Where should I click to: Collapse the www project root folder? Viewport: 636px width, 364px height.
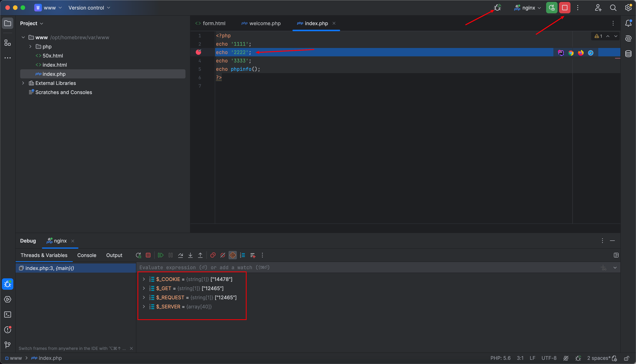click(23, 37)
